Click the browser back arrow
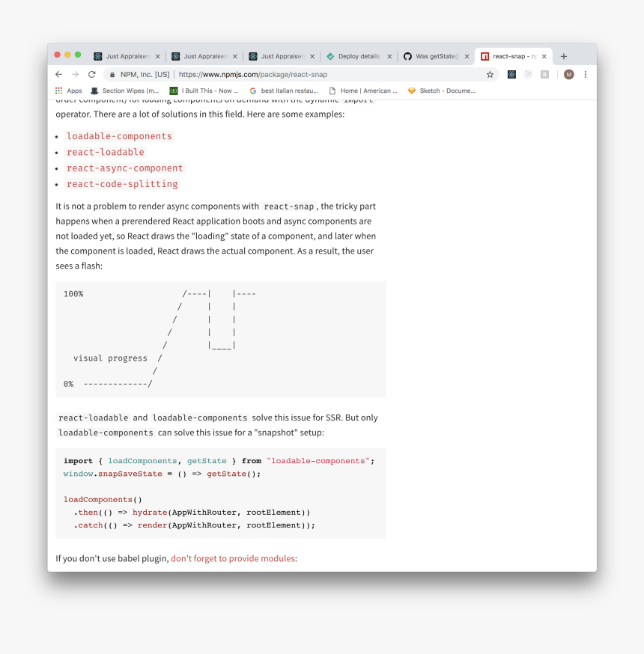The image size is (644, 654). 59,75
